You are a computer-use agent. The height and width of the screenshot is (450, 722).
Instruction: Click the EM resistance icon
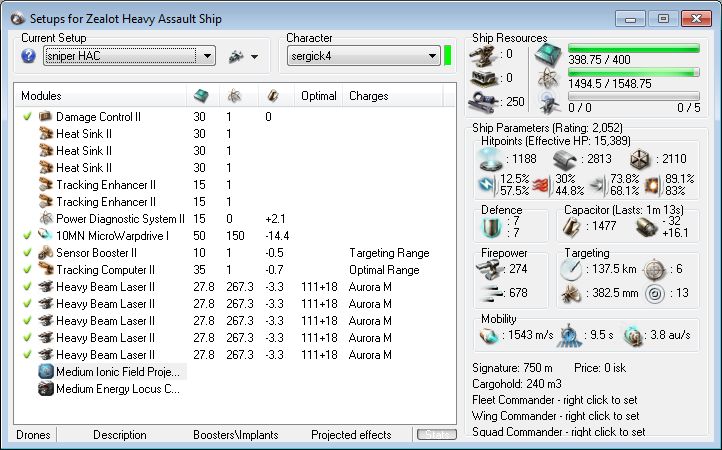pos(488,185)
